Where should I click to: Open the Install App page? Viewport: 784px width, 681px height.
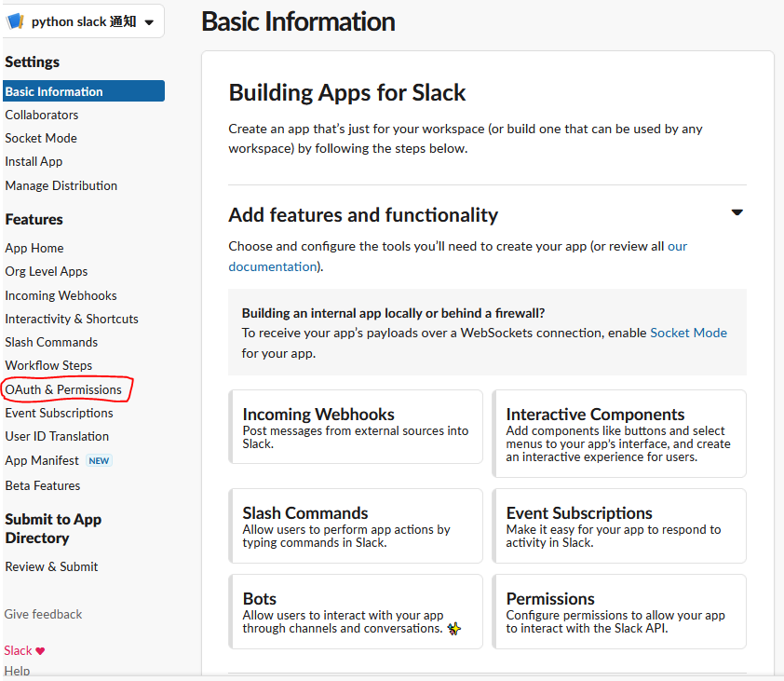34,161
